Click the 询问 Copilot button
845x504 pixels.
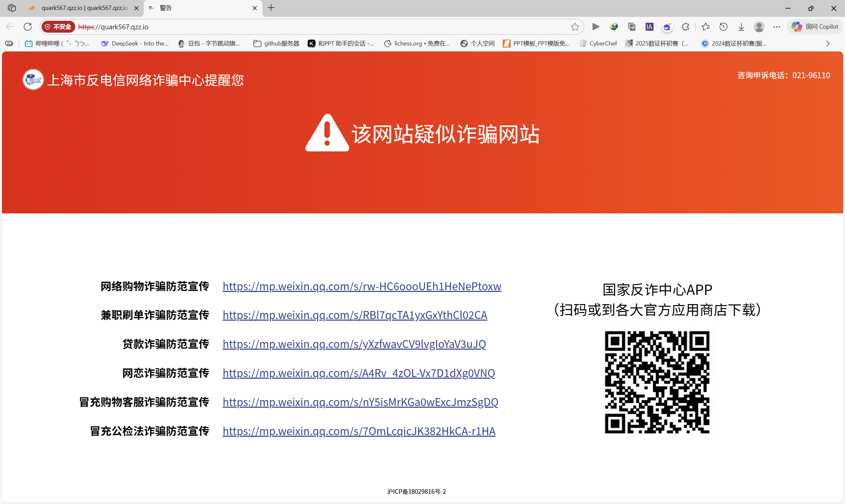pos(815,26)
